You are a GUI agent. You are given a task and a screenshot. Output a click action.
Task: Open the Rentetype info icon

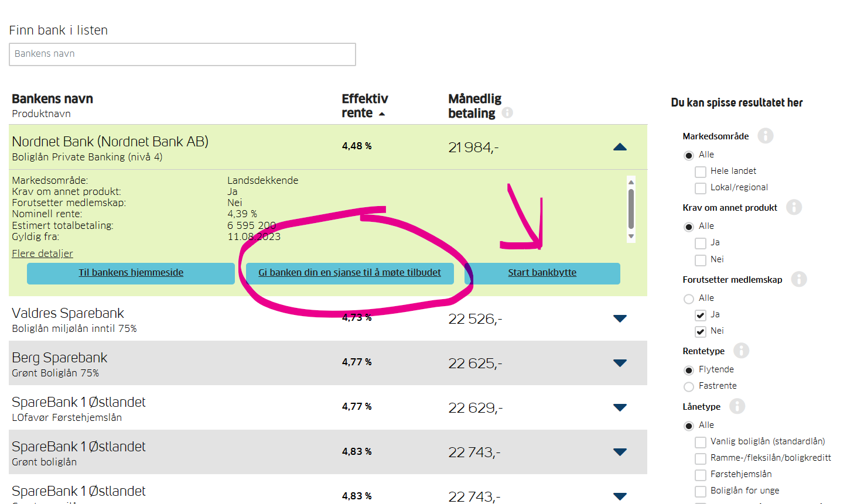(x=741, y=351)
